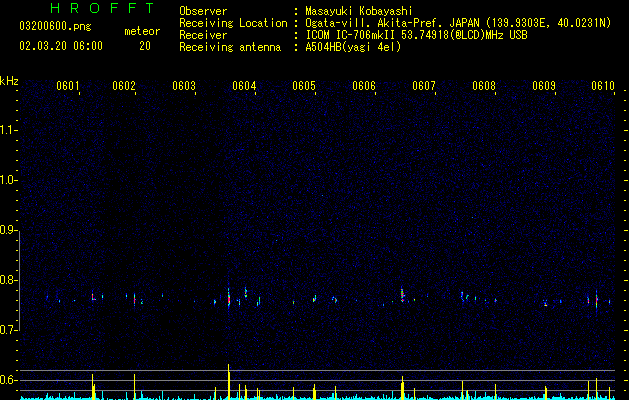Click the tallest yellow intensity spike before 0604
The height and width of the screenshot is (400, 629).
[x=229, y=381]
